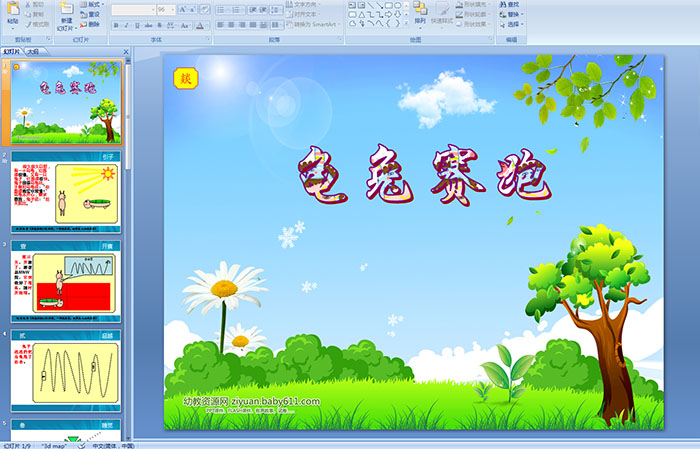Click the Grow Font icon

point(183,9)
